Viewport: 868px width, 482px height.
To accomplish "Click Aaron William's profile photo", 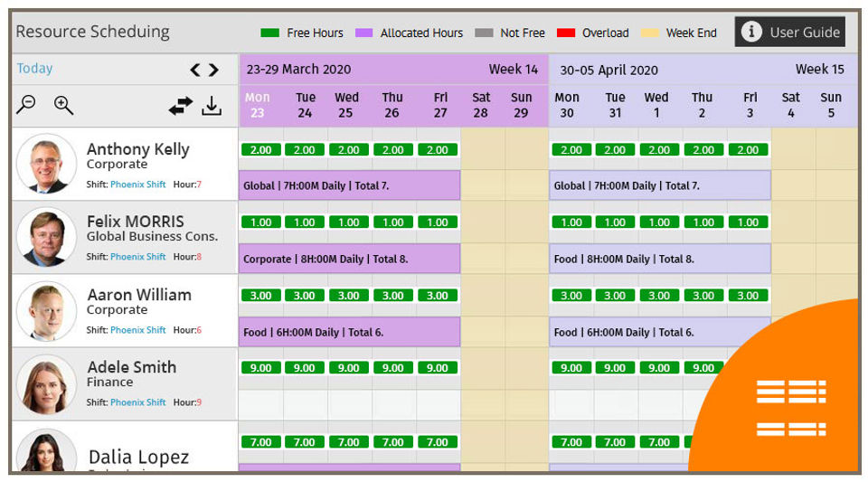I will coord(46,310).
